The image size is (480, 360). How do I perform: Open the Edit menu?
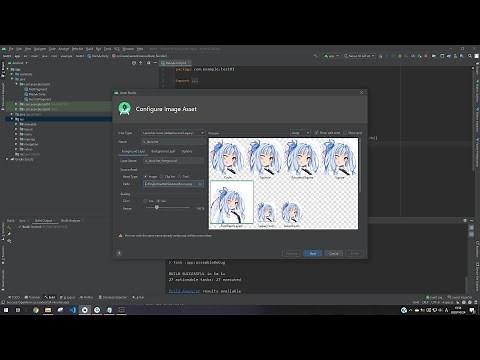(19, 49)
